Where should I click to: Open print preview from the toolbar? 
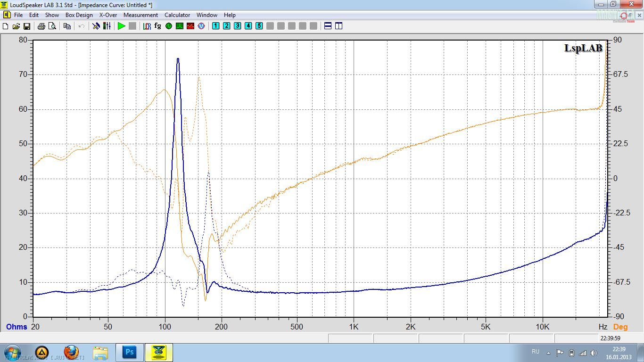tap(52, 26)
